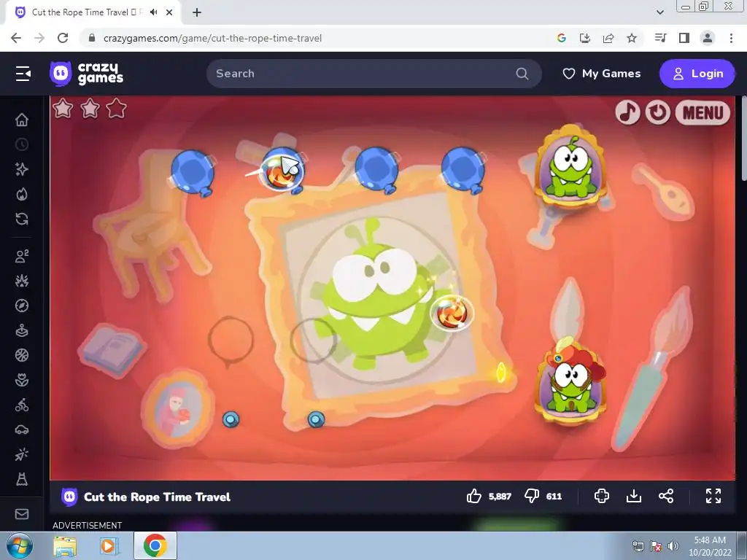Click the download icon in game bar
Image resolution: width=747 pixels, height=560 pixels.
click(x=634, y=496)
